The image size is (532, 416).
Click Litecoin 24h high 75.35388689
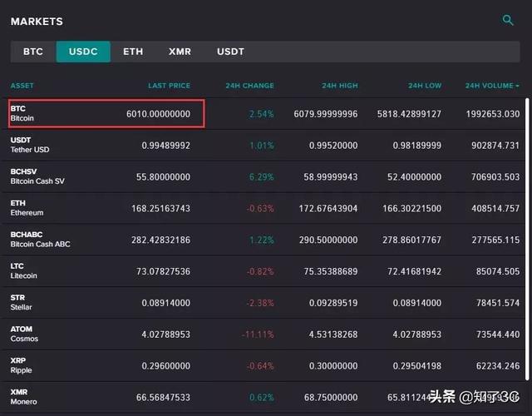point(331,271)
